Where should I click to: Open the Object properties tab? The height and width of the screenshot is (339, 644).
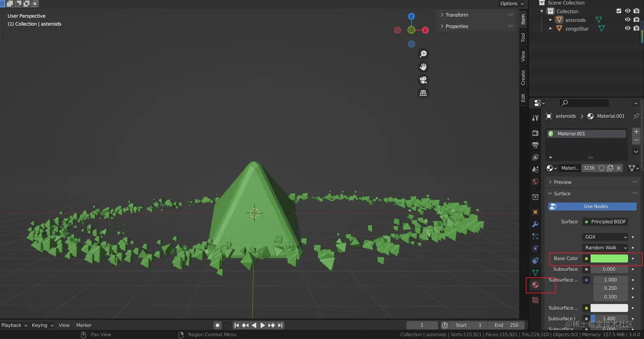pos(535,212)
